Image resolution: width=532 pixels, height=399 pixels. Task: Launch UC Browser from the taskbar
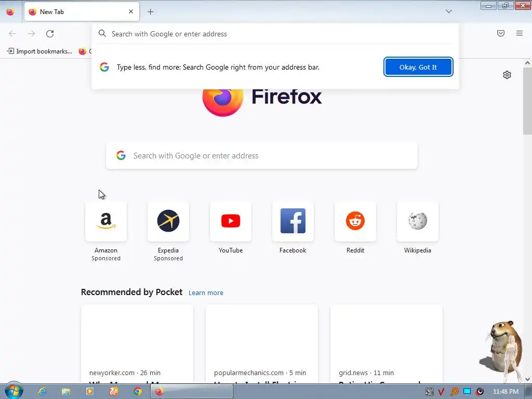tap(114, 391)
